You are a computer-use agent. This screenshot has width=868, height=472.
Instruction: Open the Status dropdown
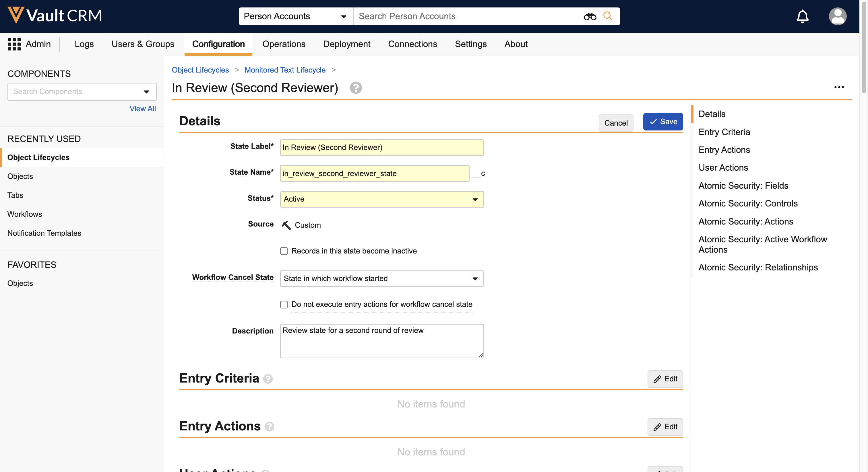pos(381,199)
